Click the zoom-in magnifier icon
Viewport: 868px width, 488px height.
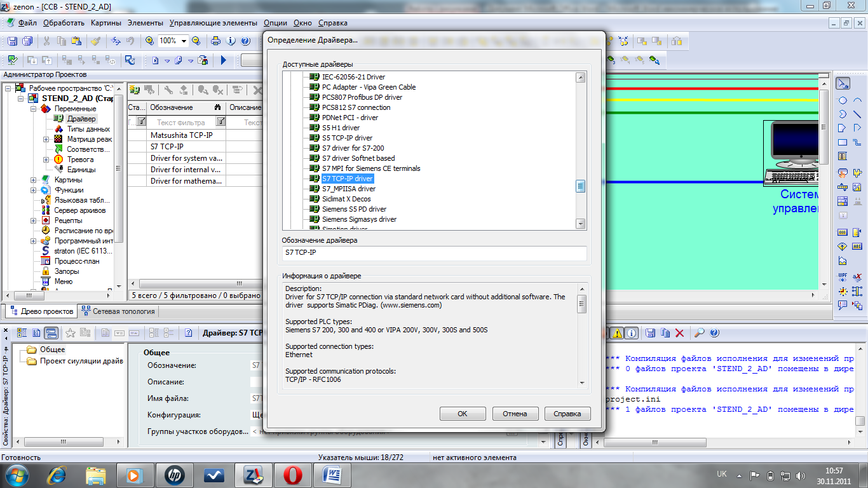pos(149,41)
